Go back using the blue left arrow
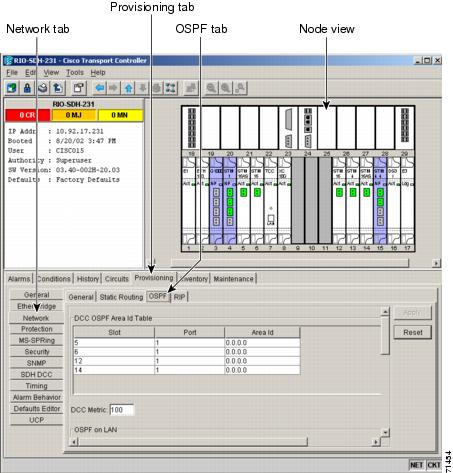 [x=99, y=88]
